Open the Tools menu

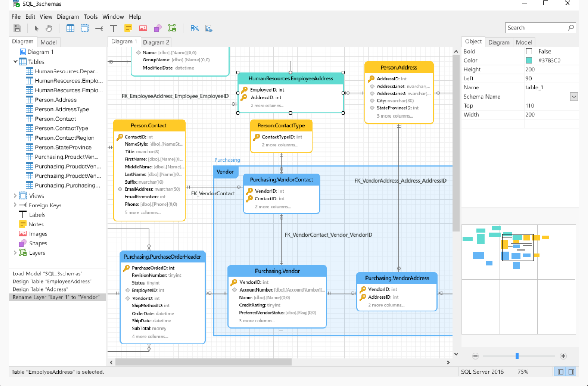click(x=91, y=16)
